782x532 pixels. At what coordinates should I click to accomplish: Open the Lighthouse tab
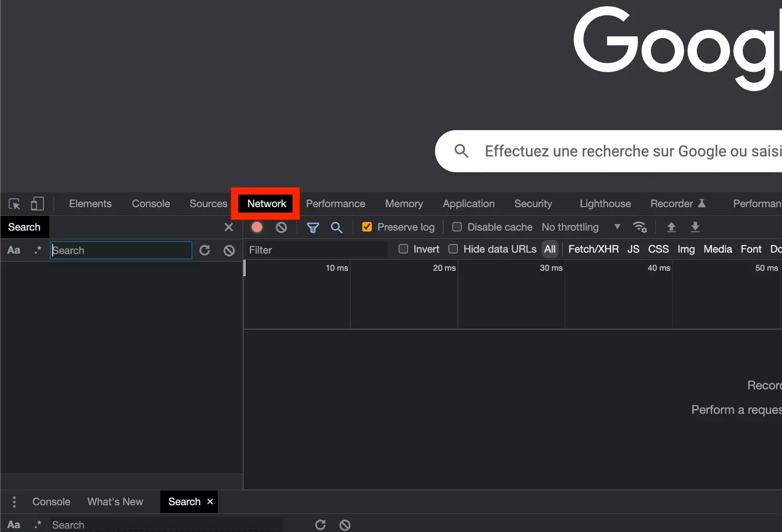coord(605,204)
